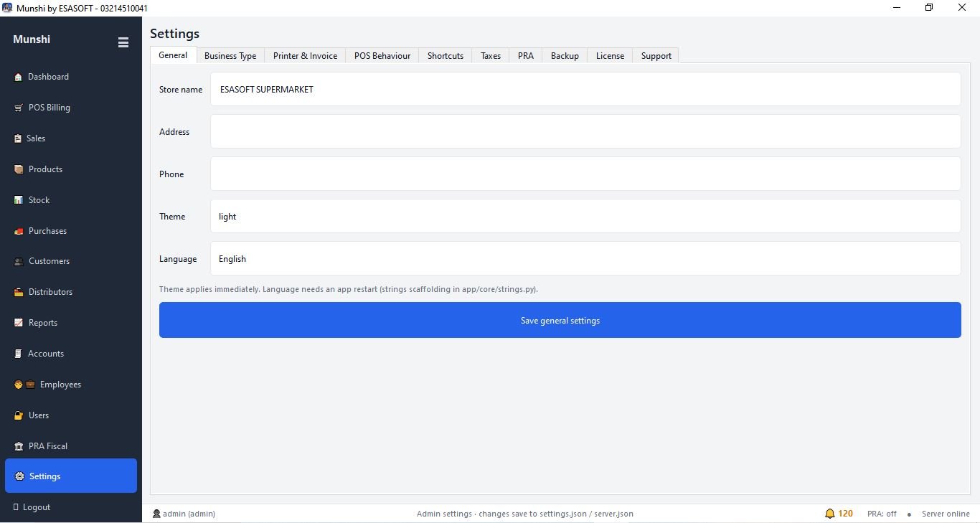This screenshot has width=980, height=523.
Task: Click the Phone input field
Action: 585,174
